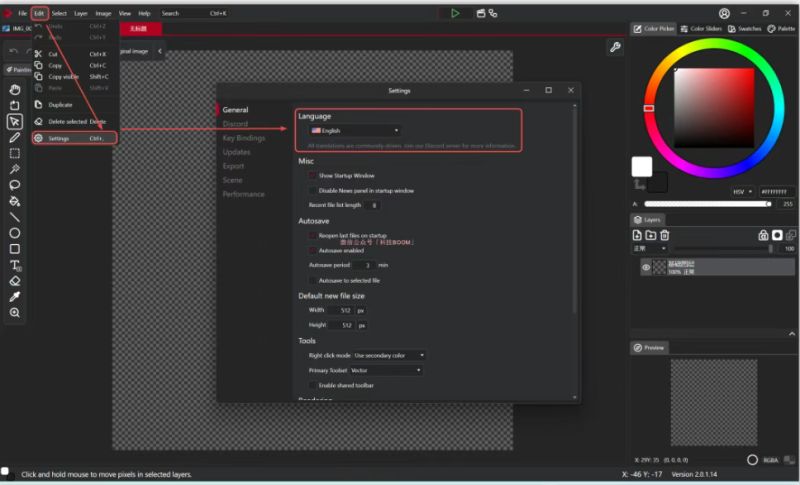Click the circle icon beside RGBA
This screenshot has height=485, width=800.
[752, 460]
